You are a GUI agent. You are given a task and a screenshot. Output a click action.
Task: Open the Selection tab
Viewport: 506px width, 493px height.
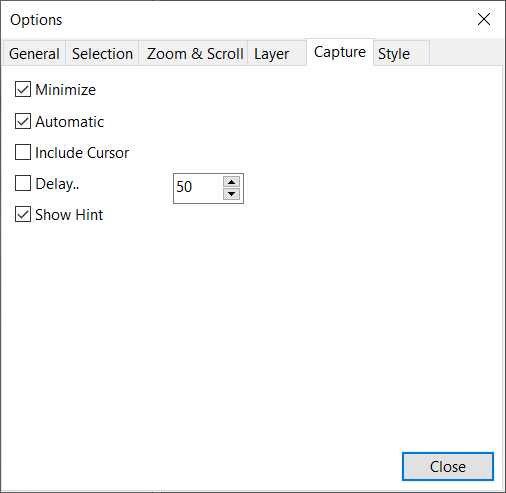tap(102, 53)
